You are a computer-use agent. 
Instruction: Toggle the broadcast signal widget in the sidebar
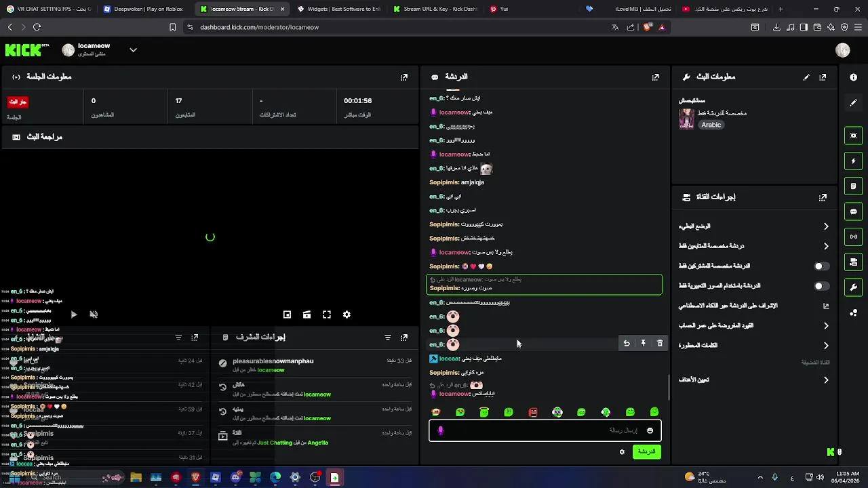click(854, 237)
